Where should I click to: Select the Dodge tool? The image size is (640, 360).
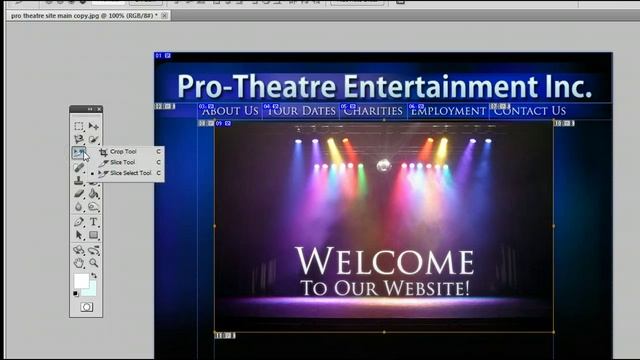pos(93,207)
